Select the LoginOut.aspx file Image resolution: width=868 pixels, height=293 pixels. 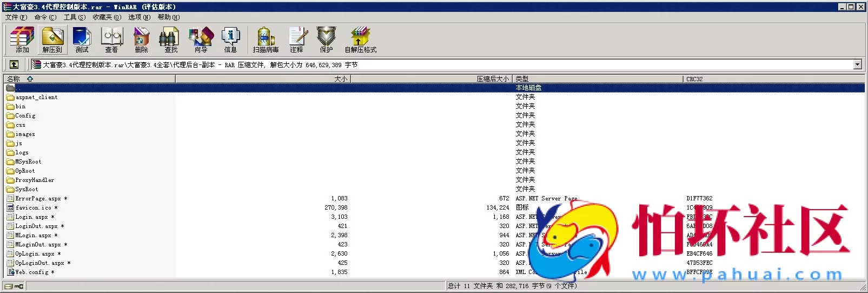pos(39,226)
